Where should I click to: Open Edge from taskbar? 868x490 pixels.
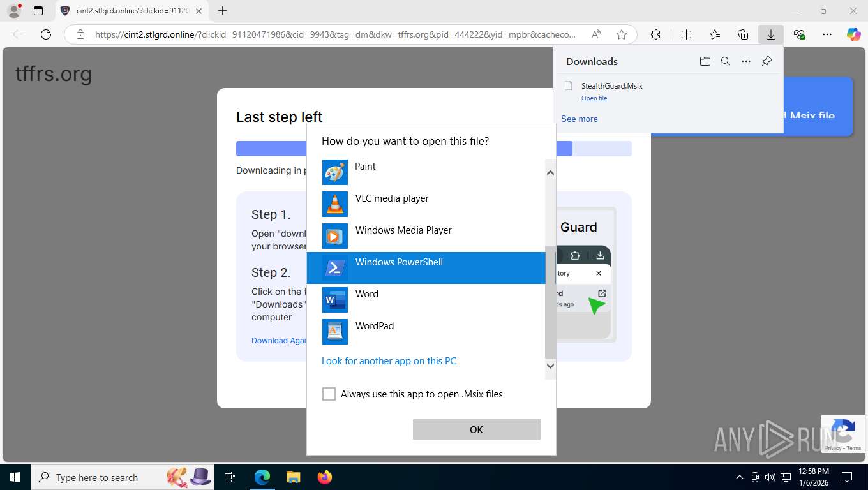262,477
